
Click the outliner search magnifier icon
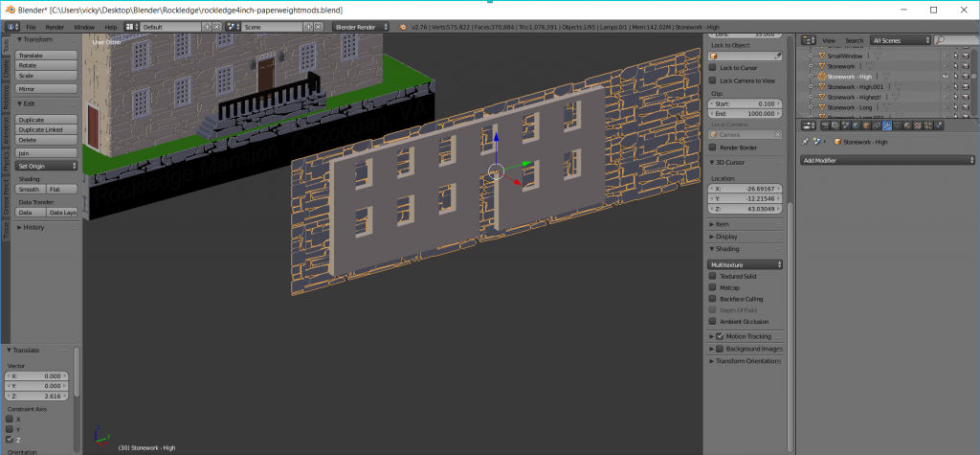[940, 40]
